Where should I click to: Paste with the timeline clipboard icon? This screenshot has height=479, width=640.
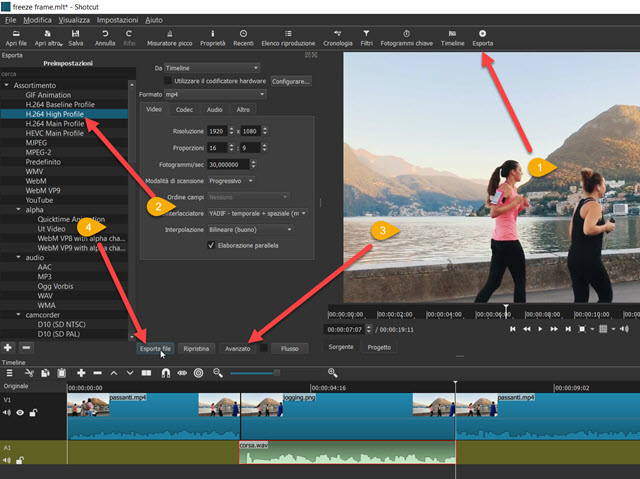point(62,373)
